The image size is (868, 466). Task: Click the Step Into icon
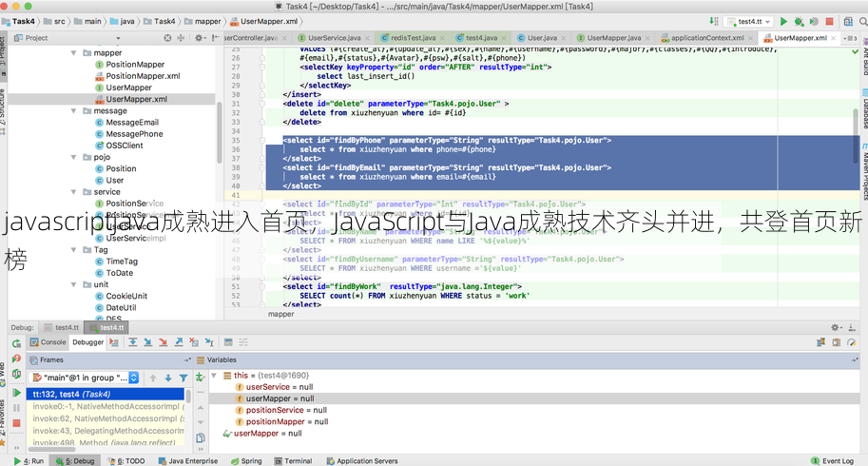tap(147, 342)
